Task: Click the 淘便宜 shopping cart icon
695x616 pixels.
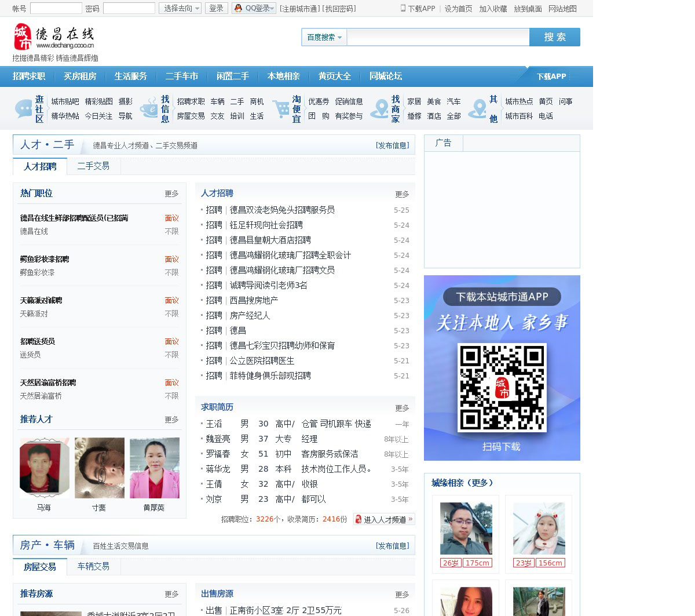Action: point(281,109)
